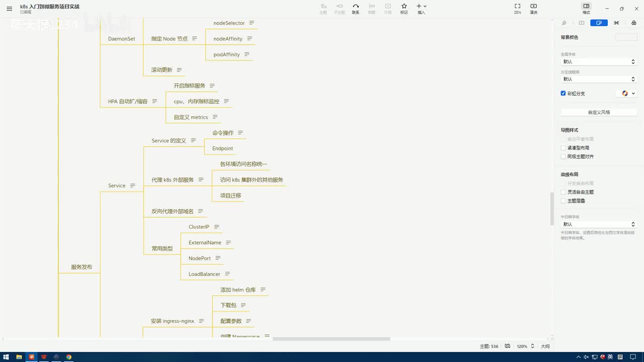Open the skeleton structure tab in format panel
Viewport: 644px width, 362px height.
616,23
